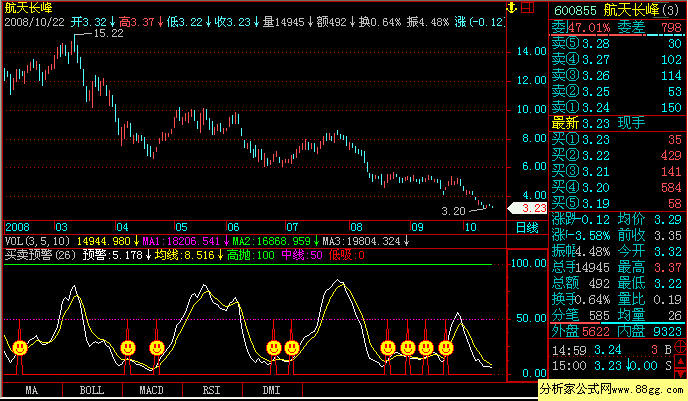Select the 买④ 3.20 bid row
Viewport: 688px width, 401px height.
tap(616, 187)
